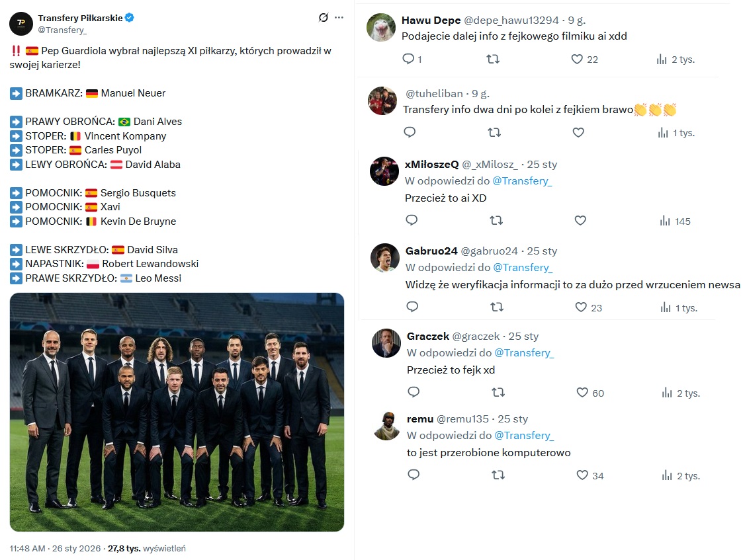Repost the @tuheliban comment
743x560 pixels.
(494, 132)
